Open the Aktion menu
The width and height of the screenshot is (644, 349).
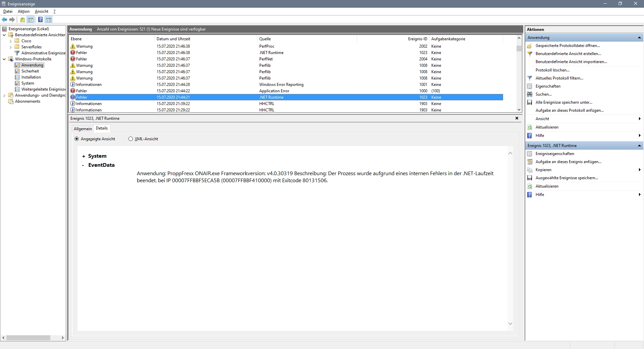pos(23,11)
